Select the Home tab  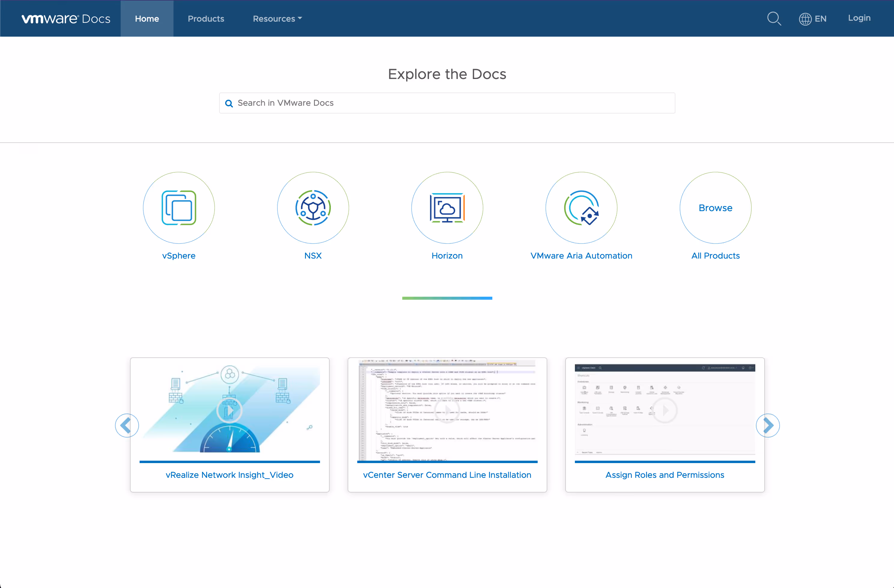pos(147,18)
